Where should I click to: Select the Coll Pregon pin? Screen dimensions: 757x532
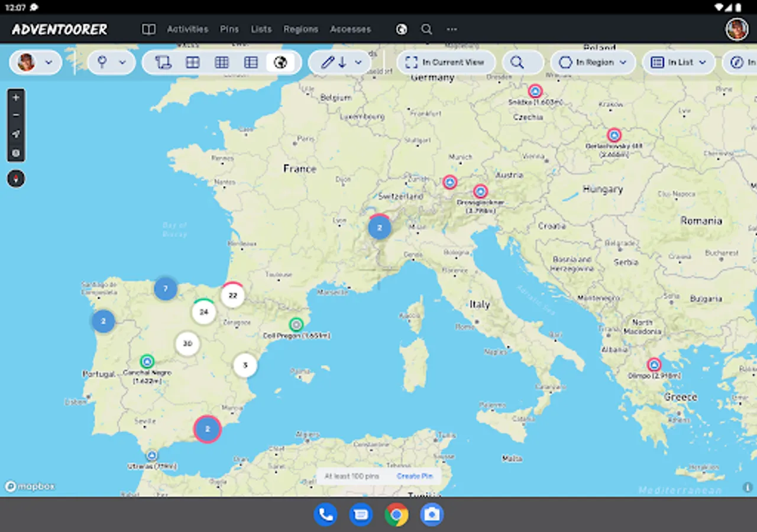296,325
